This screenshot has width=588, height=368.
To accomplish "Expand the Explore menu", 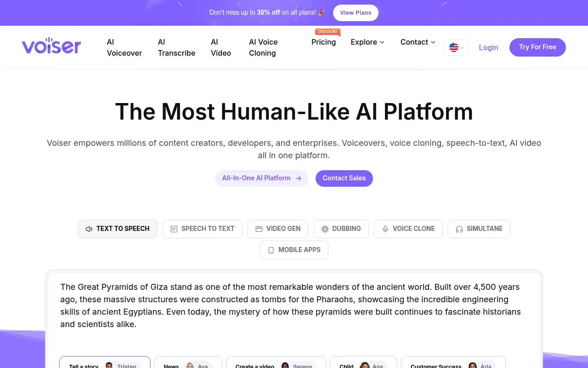I will pyautogui.click(x=367, y=42).
